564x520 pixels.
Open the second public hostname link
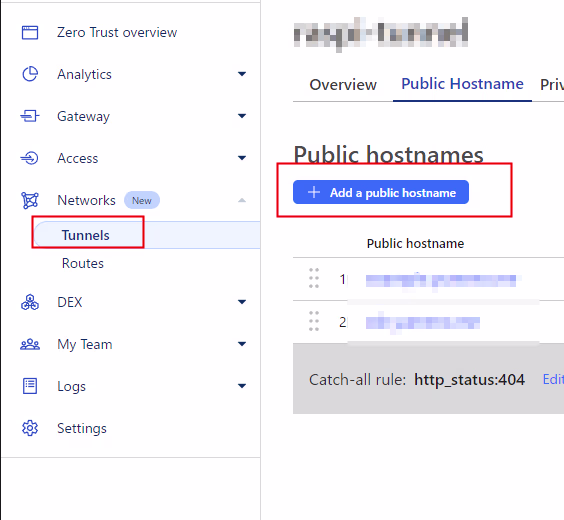[x=423, y=323]
